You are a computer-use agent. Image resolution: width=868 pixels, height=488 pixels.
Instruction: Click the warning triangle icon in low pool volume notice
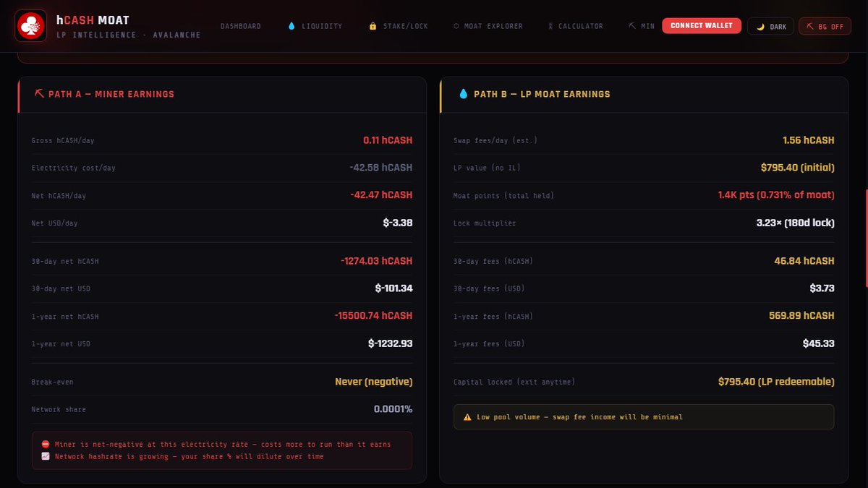point(467,417)
